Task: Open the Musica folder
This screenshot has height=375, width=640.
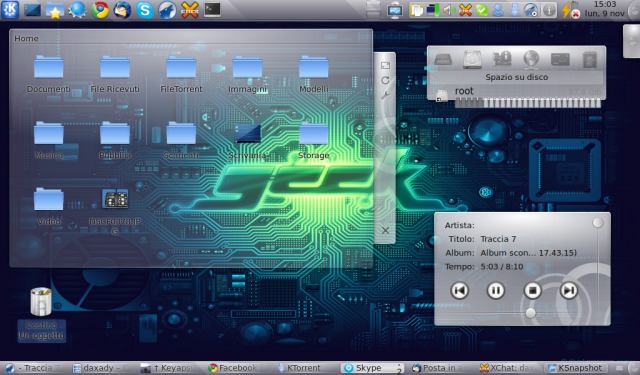Action: 49,141
